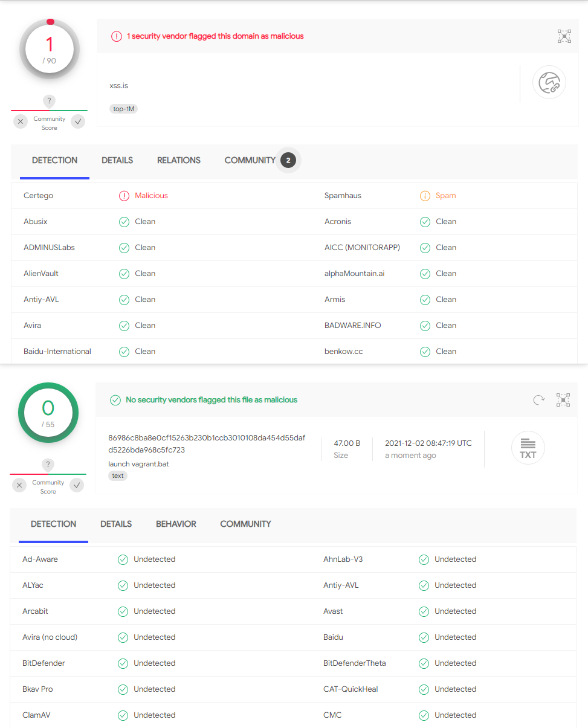Image resolution: width=588 pixels, height=728 pixels.
Task: Click the text tag under launch vagrant.bat
Action: point(118,476)
